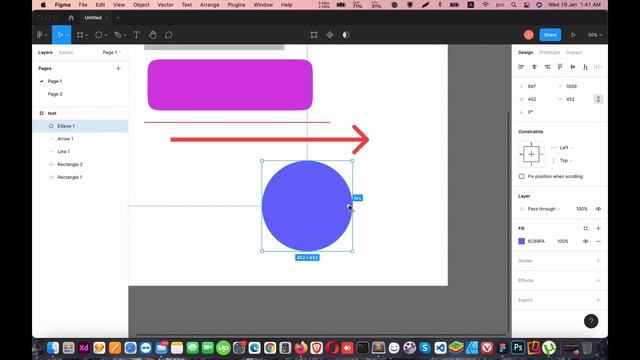Screen dimensions: 640x360
Task: Open vertical constraint Top dropdown
Action: (566, 160)
